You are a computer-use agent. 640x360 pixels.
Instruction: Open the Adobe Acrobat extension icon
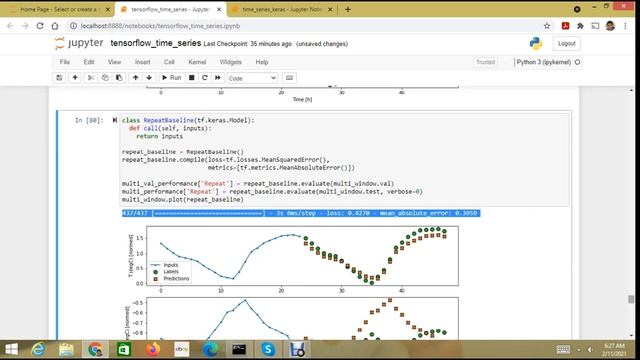(x=565, y=26)
